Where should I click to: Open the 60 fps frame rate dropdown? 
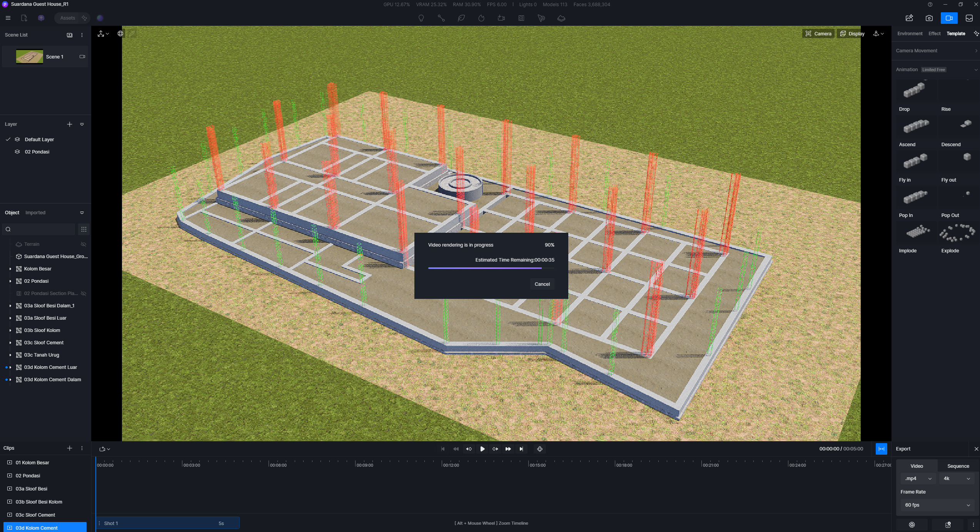[x=937, y=505]
